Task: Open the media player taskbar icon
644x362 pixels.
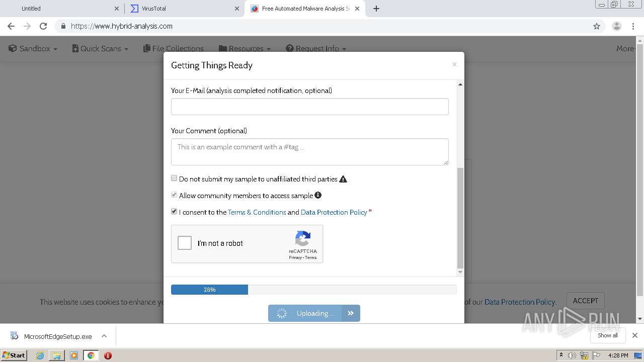Action: coord(74,355)
